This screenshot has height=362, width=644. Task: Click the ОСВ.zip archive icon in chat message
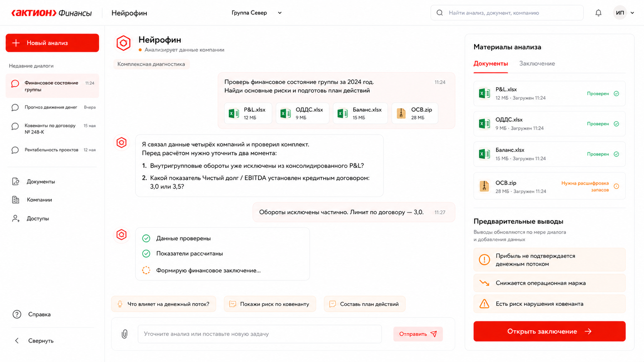click(x=401, y=113)
